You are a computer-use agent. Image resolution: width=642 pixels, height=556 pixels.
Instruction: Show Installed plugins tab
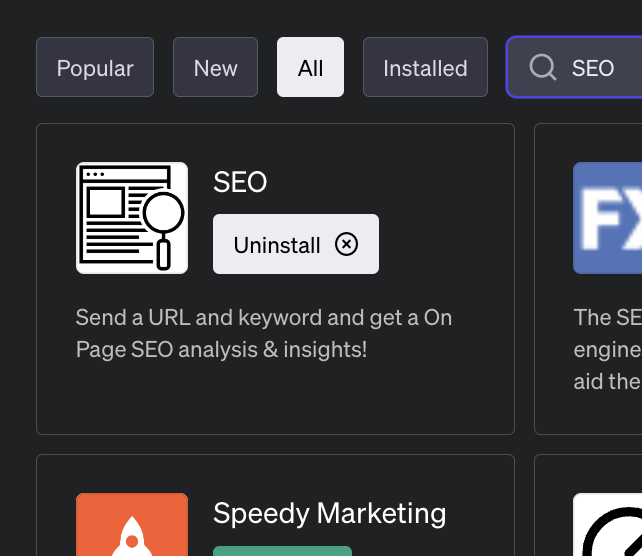(x=425, y=67)
